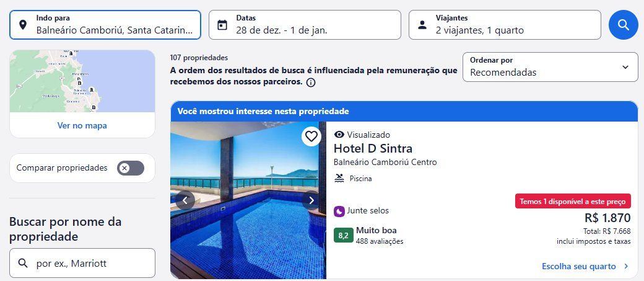Open the Ordenar por dropdown

(550, 67)
